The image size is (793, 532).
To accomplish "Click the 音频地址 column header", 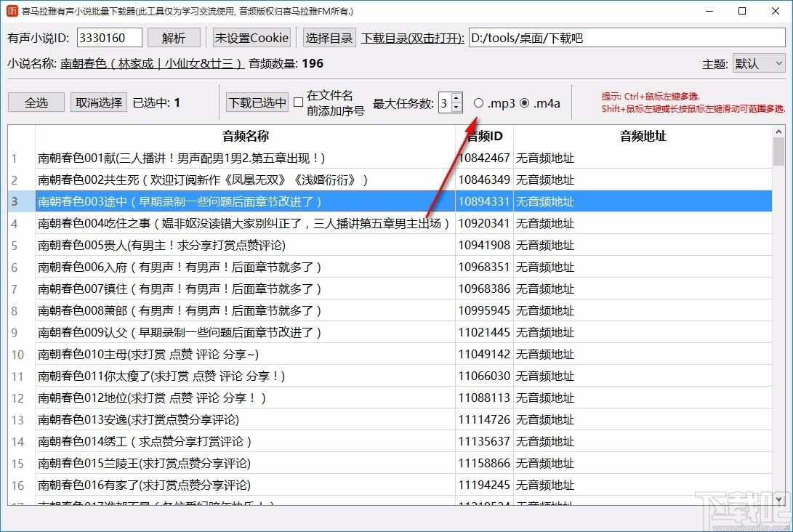I will tap(643, 136).
